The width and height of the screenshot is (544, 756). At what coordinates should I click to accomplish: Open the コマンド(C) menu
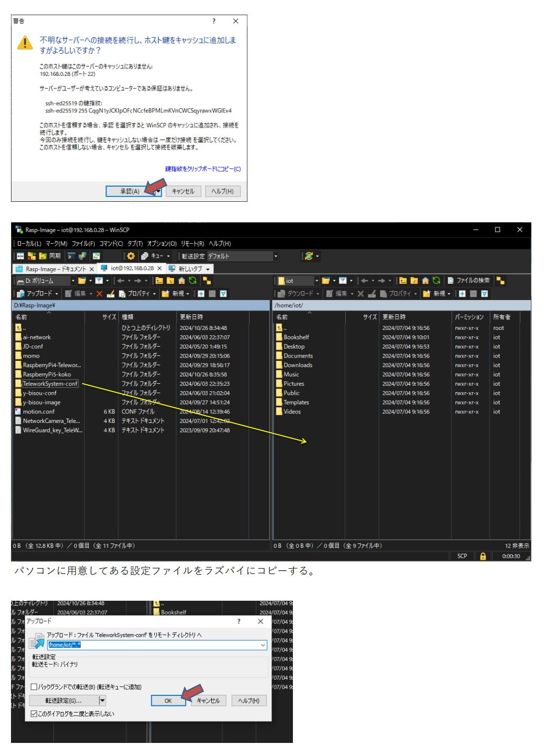tap(111, 244)
